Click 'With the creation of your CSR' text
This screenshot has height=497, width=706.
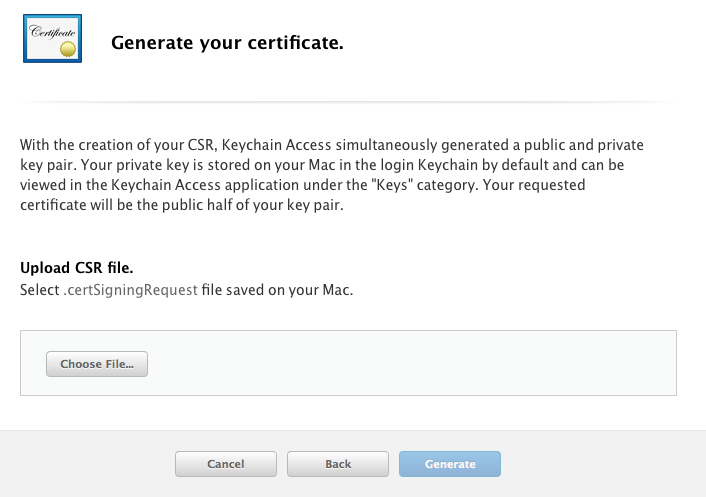117,145
